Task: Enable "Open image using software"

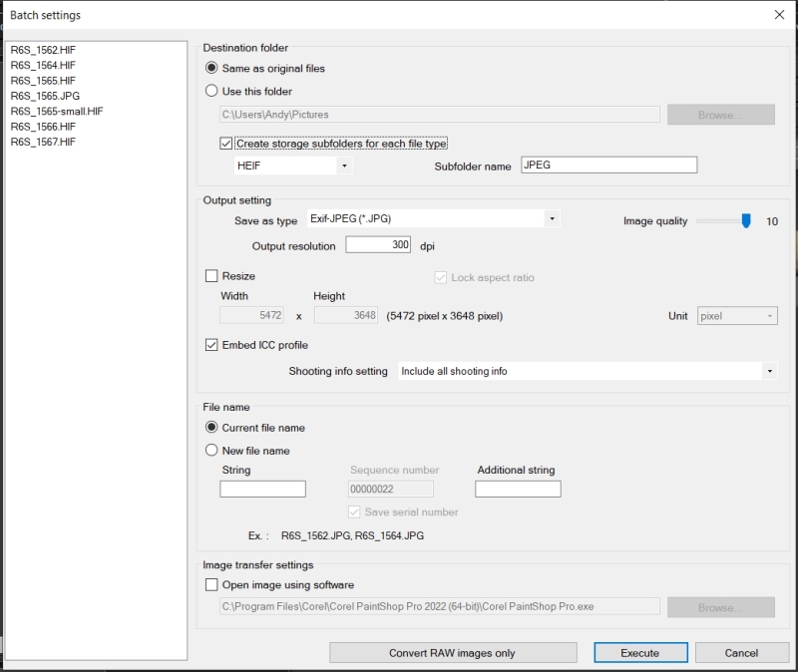Action: pos(211,585)
